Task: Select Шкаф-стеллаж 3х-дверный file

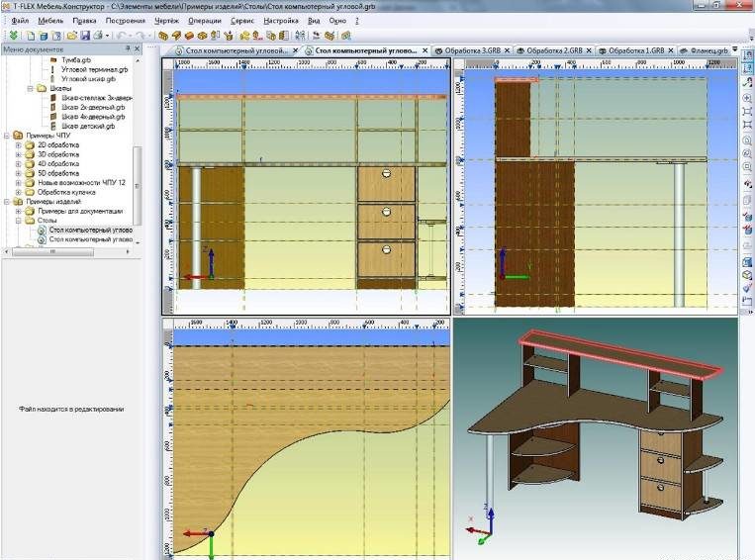Action: pyautogui.click(x=97, y=98)
